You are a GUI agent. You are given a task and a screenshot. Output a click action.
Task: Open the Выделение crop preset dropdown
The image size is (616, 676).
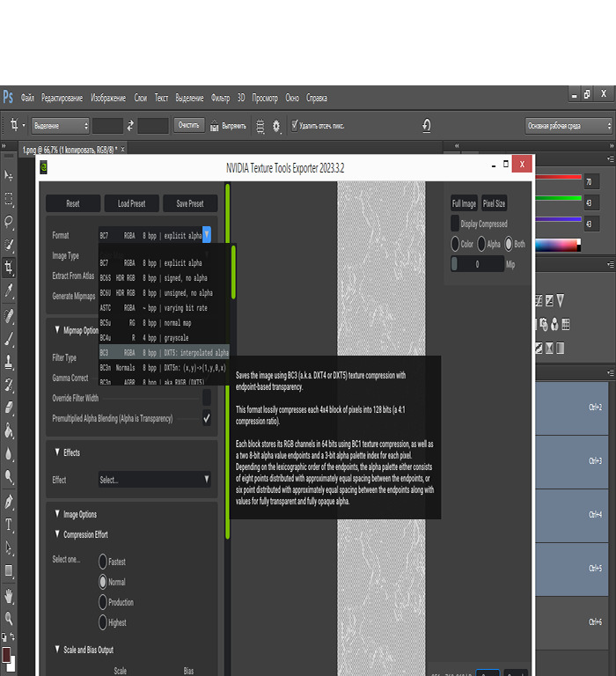[60, 126]
